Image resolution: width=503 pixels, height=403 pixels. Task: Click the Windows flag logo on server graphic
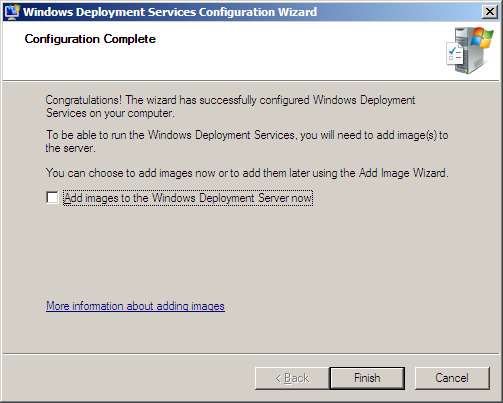pyautogui.click(x=482, y=38)
